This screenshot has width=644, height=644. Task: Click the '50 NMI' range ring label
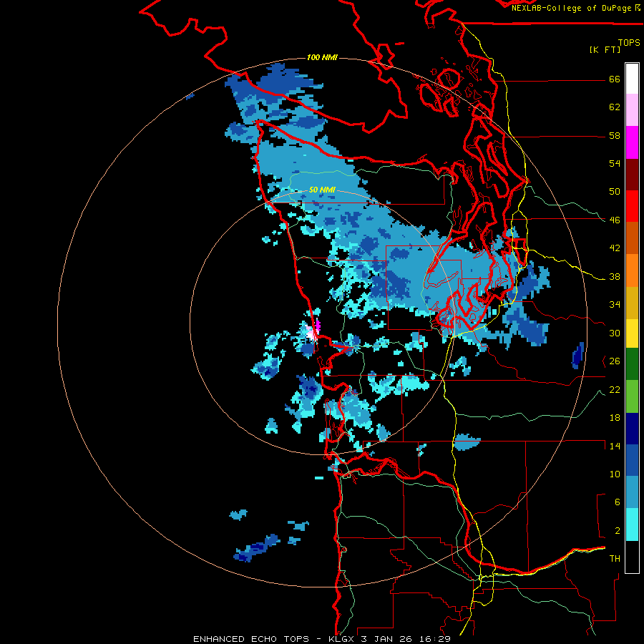[x=322, y=190]
